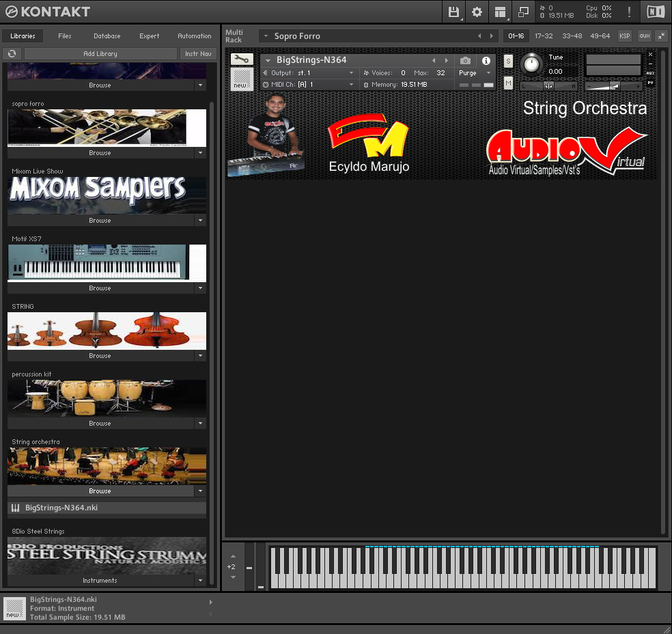Toggle the KSP multi script editor
This screenshot has width=672, height=634.
(624, 36)
